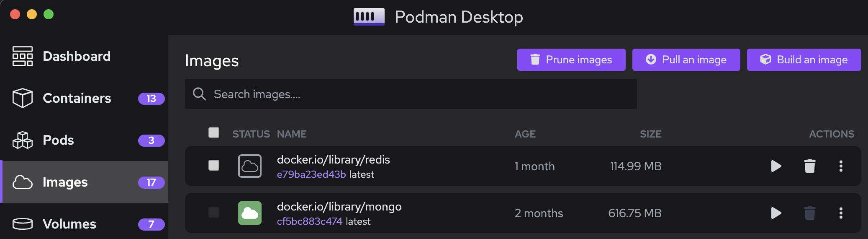This screenshot has height=239, width=868.
Task: Open the Dashboard section in sidebar
Action: click(77, 56)
